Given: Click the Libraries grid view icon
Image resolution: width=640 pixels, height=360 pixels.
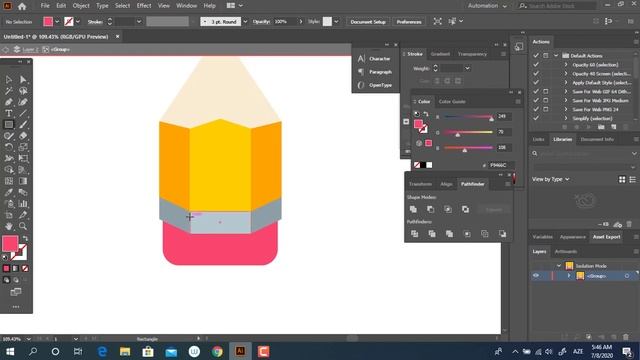Looking at the screenshot, I should pyautogui.click(x=622, y=179).
